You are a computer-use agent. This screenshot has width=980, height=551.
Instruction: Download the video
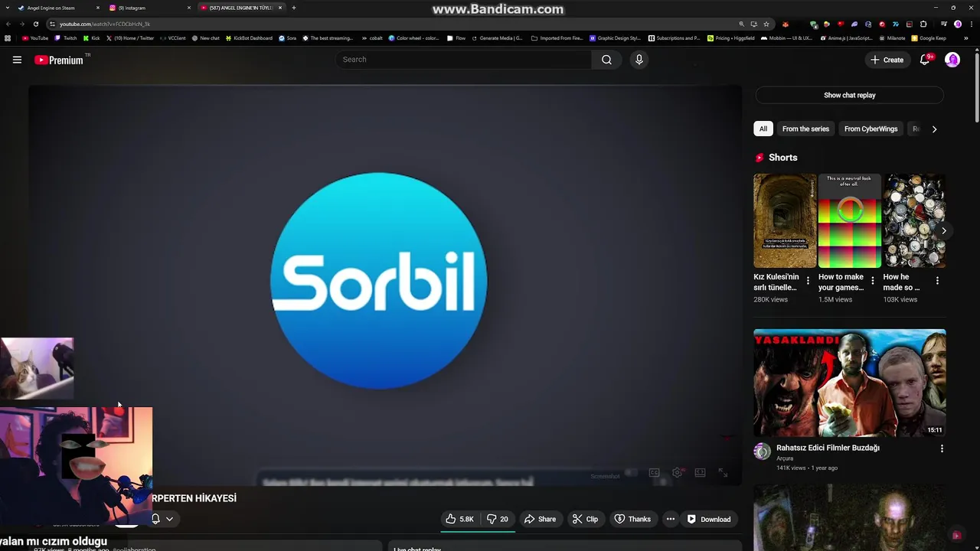pyautogui.click(x=709, y=519)
